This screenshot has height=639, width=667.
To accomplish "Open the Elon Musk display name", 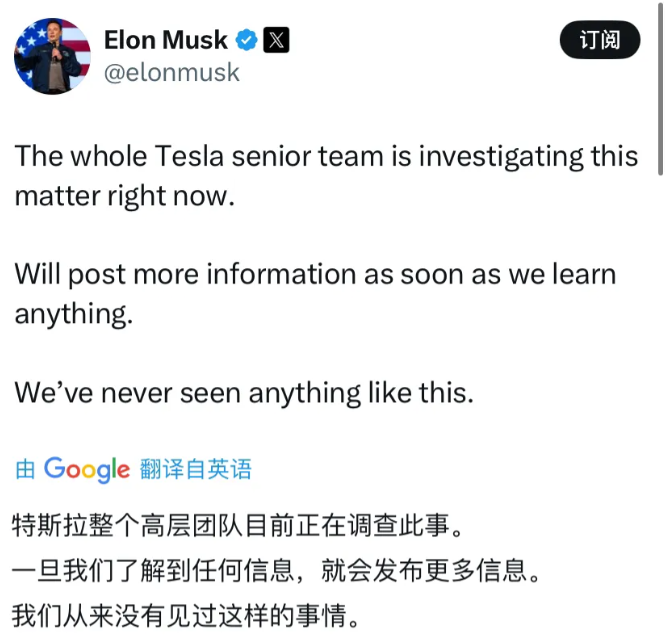I will click(166, 40).
